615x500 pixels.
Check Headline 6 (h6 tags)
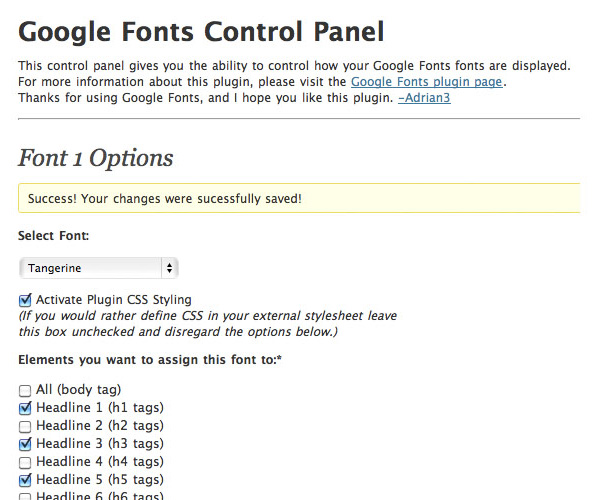pyautogui.click(x=25, y=497)
